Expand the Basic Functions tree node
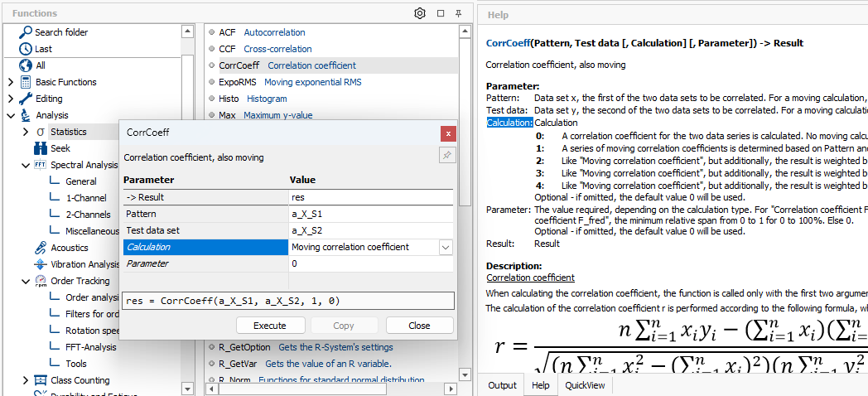 click(10, 82)
